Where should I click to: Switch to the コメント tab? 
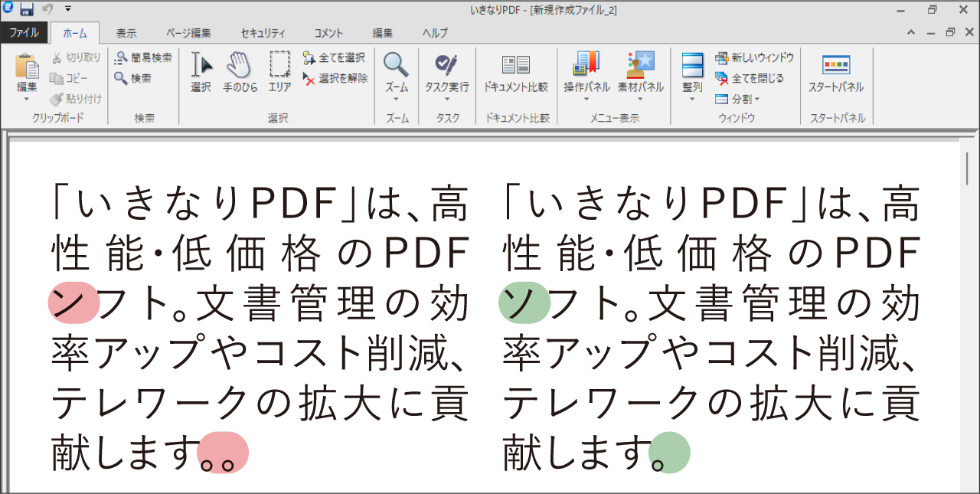[x=328, y=33]
